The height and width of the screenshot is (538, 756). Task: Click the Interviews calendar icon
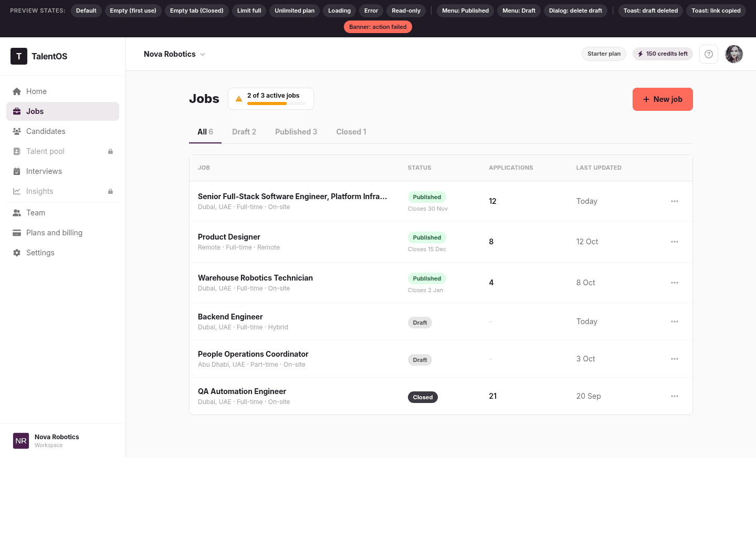(x=17, y=171)
